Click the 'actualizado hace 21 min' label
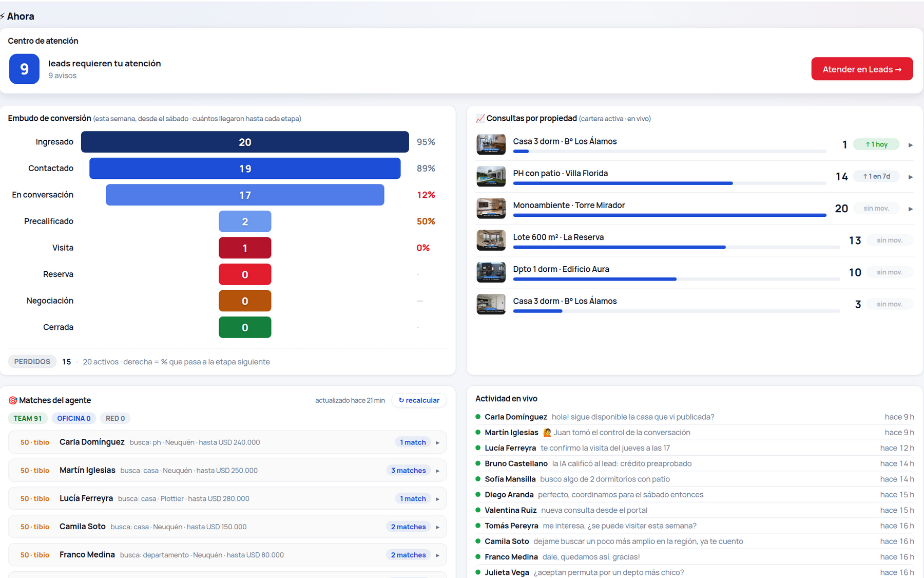This screenshot has height=578, width=924. click(x=350, y=400)
